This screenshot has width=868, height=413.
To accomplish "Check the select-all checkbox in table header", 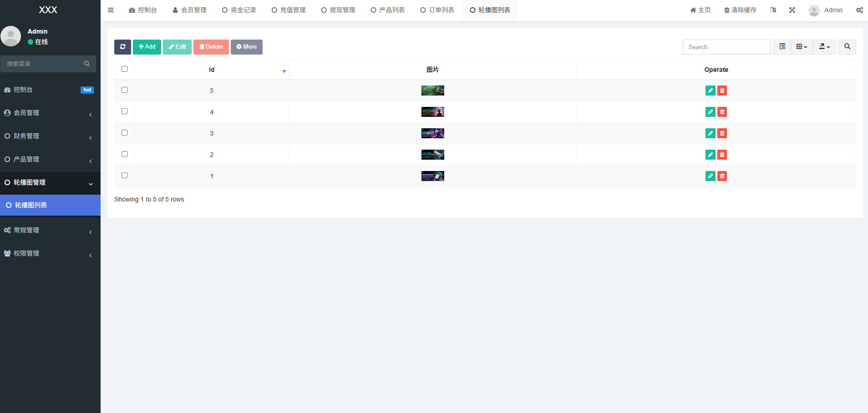I will [x=124, y=69].
